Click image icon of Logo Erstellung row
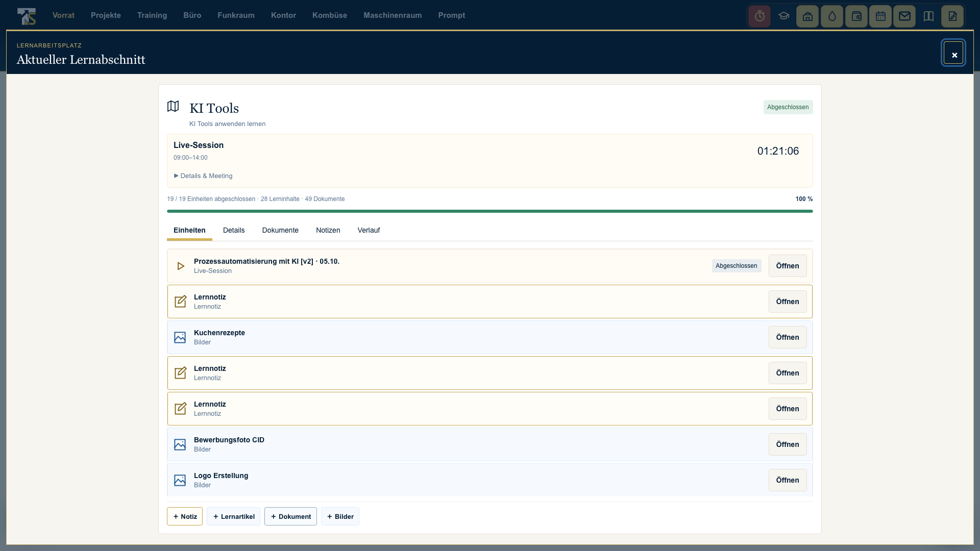The height and width of the screenshot is (551, 980). pyautogui.click(x=180, y=480)
